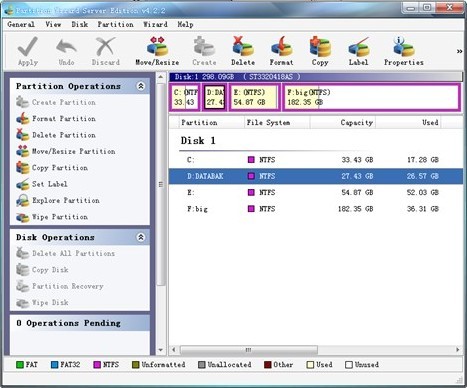Image resolution: width=467 pixels, height=388 pixels.
Task: Click the 17.28 GB used value
Action: point(423,160)
